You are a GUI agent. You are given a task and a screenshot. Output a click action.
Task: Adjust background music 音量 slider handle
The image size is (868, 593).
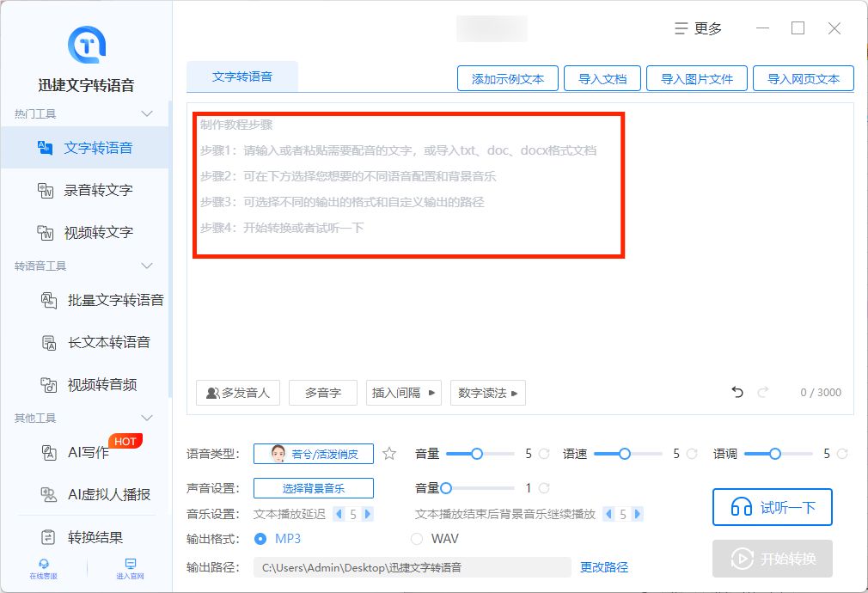446,488
